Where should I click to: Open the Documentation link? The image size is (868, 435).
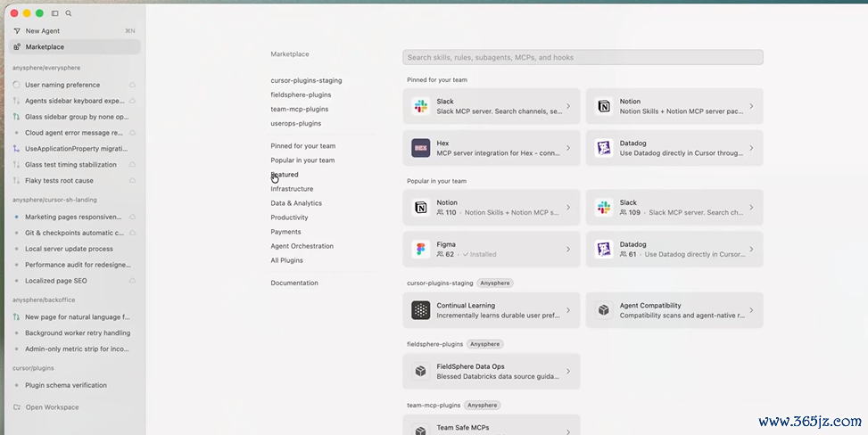point(294,283)
